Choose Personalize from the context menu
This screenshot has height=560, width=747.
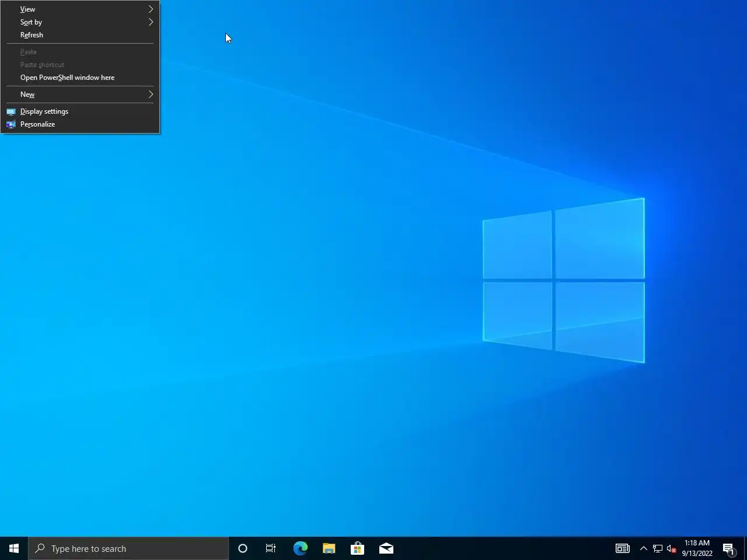80,124
